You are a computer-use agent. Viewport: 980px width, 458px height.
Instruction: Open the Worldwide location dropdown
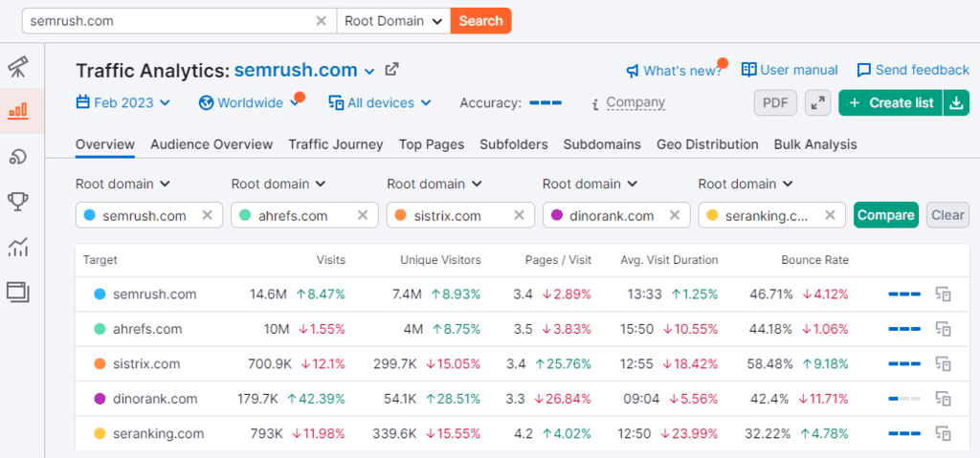[250, 102]
